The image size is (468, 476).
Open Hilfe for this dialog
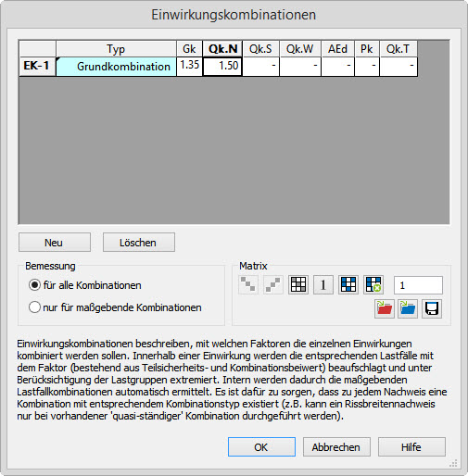tap(411, 447)
